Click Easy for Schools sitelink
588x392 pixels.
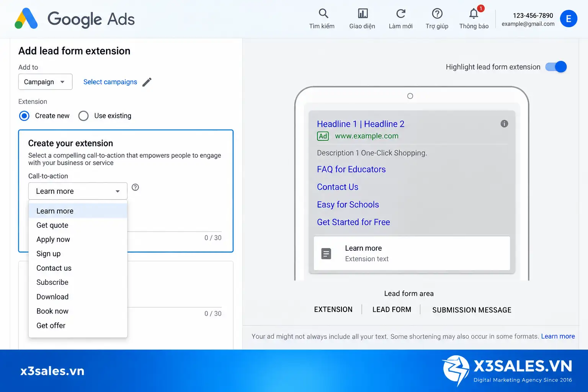click(x=348, y=204)
